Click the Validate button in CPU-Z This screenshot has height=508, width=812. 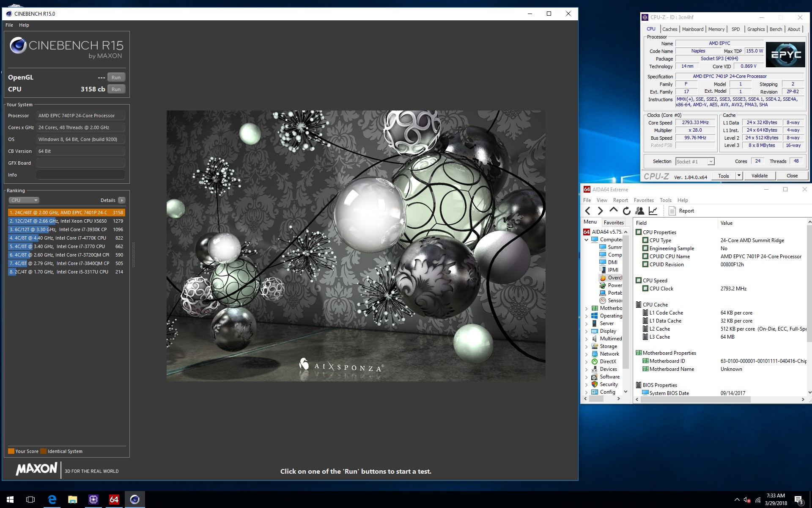(x=760, y=176)
